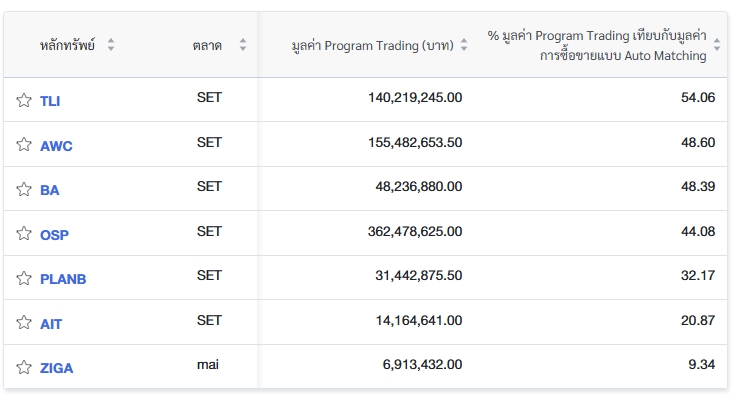This screenshot has width=739, height=400.
Task: Open PLANB security link
Action: [x=63, y=279]
